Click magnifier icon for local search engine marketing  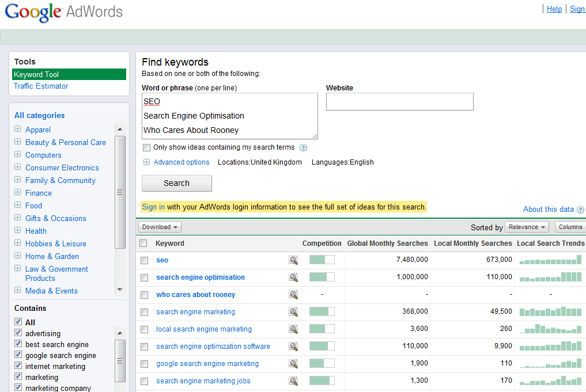click(293, 329)
